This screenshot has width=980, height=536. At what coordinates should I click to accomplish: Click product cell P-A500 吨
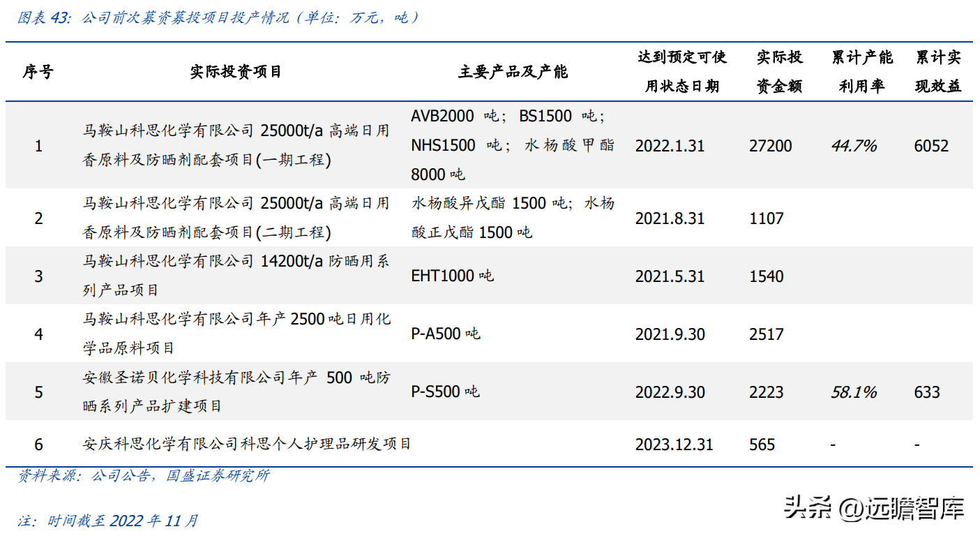point(446,334)
